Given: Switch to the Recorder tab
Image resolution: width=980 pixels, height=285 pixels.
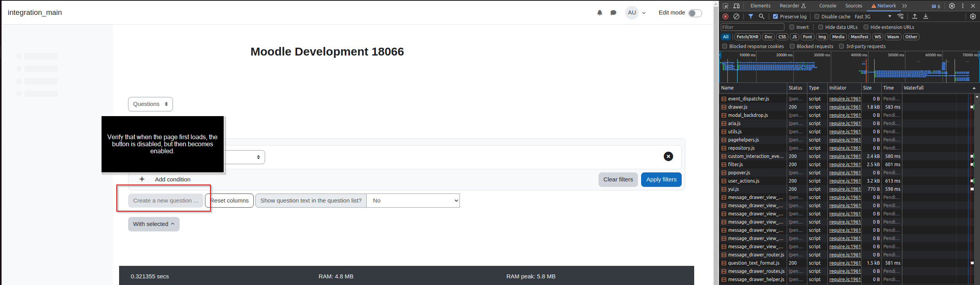Looking at the screenshot, I should [x=793, y=6].
